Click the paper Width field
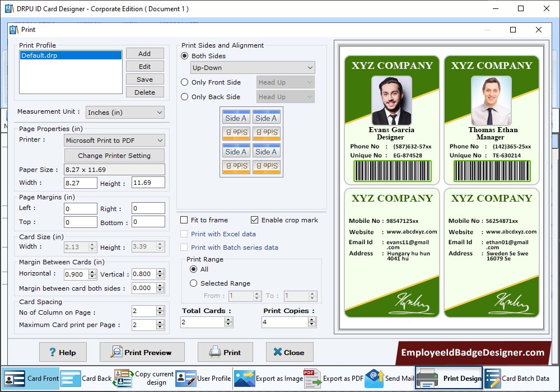560x392 pixels. 80,183
